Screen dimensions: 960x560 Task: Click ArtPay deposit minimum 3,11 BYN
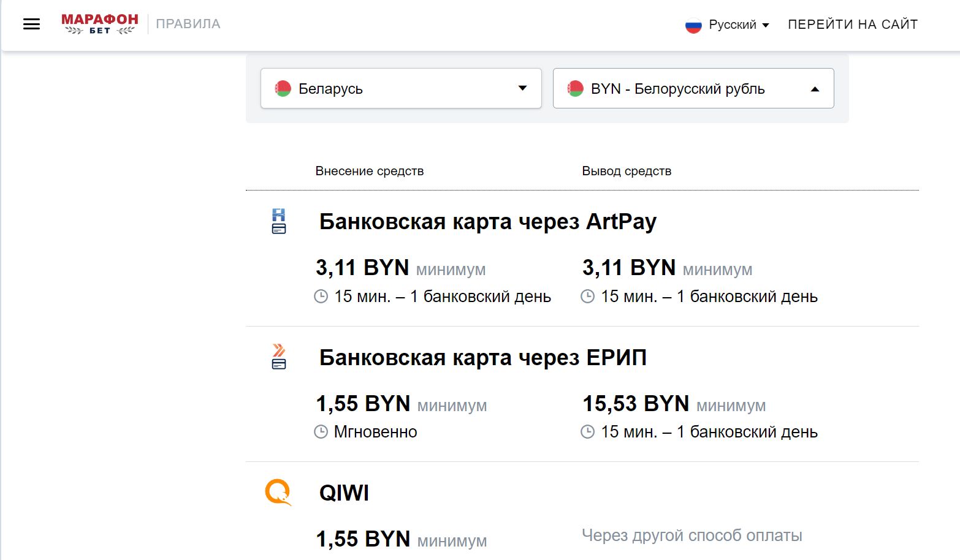click(x=401, y=268)
